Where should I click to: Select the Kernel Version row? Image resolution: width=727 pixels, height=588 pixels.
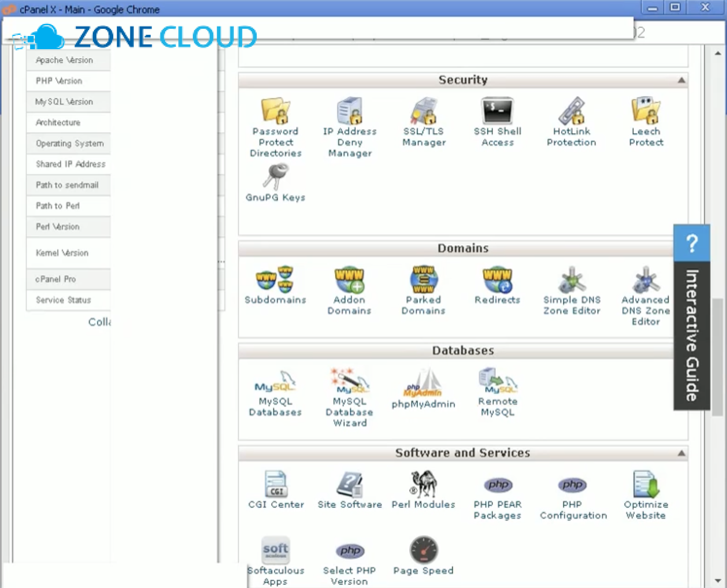click(x=68, y=253)
